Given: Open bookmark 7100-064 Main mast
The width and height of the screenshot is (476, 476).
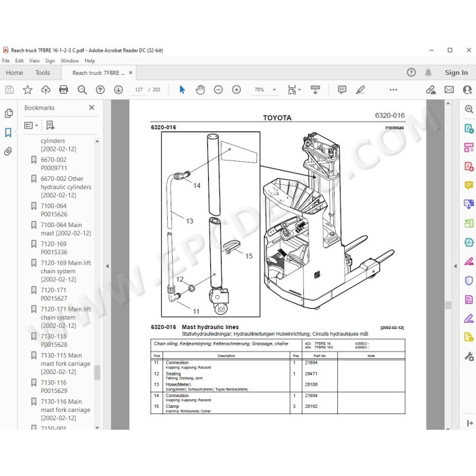Looking at the screenshot, I should [66, 229].
